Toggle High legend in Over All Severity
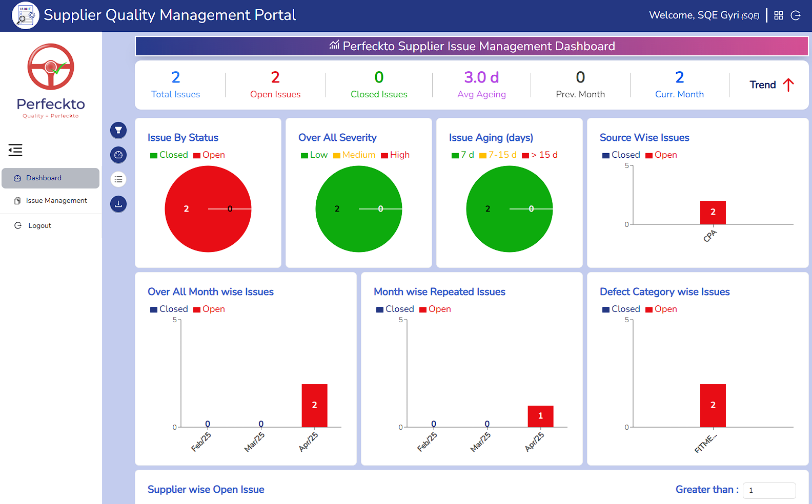Screen dimensions: 812x504 395,155
